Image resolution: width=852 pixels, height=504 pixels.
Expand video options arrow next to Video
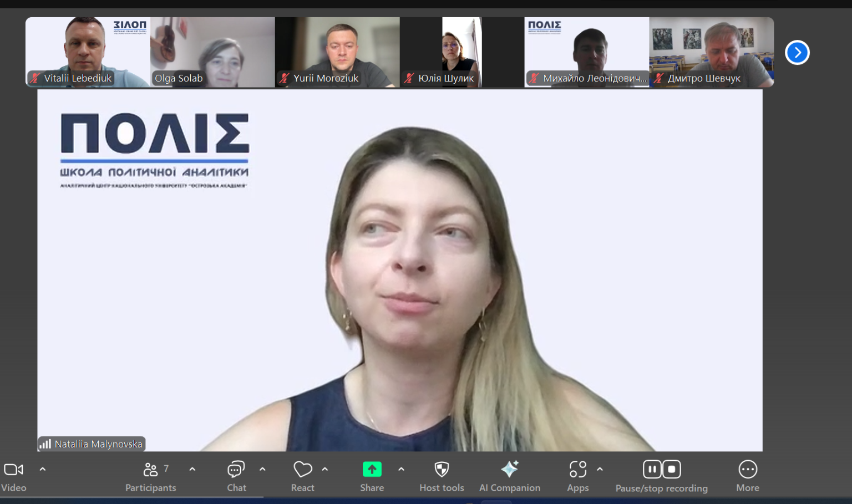(43, 469)
